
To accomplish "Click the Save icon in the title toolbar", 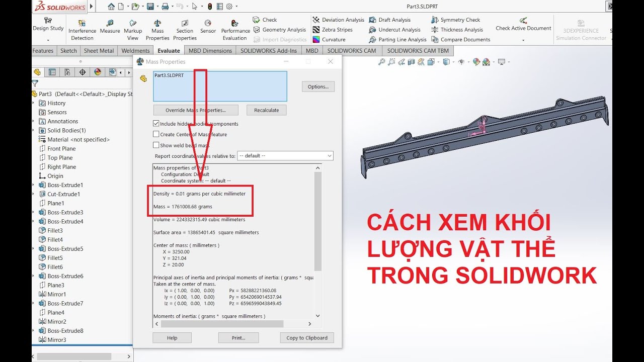I will [150, 7].
